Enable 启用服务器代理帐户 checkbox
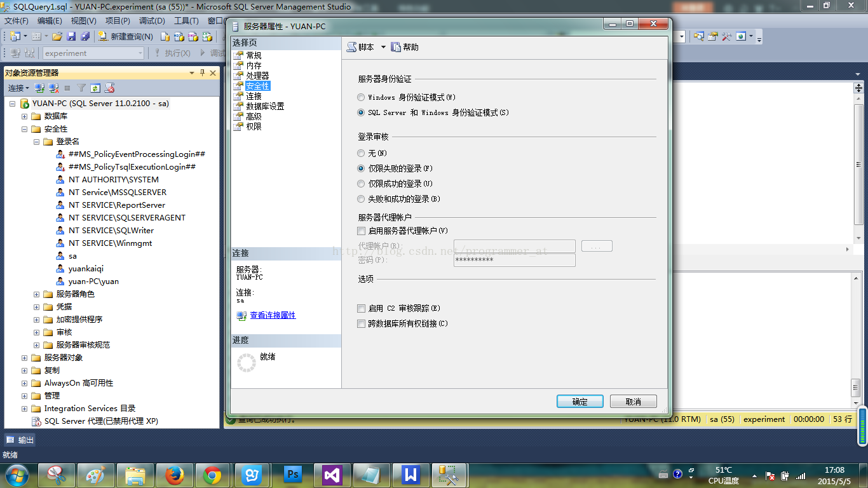The height and width of the screenshot is (488, 868). click(x=362, y=231)
